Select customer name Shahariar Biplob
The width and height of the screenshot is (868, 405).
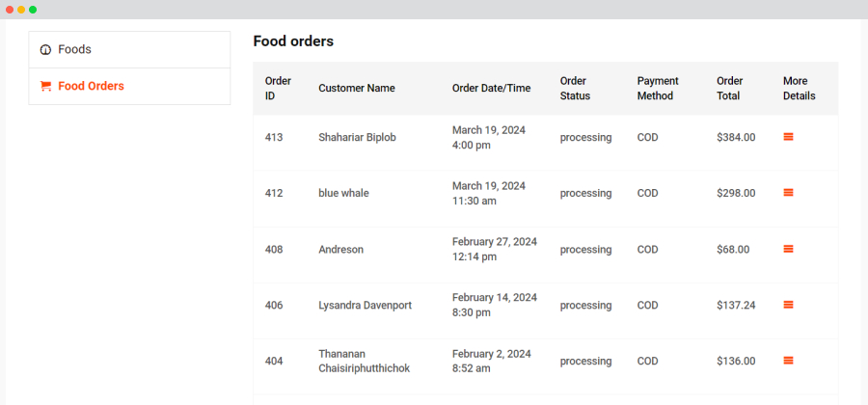coord(357,137)
